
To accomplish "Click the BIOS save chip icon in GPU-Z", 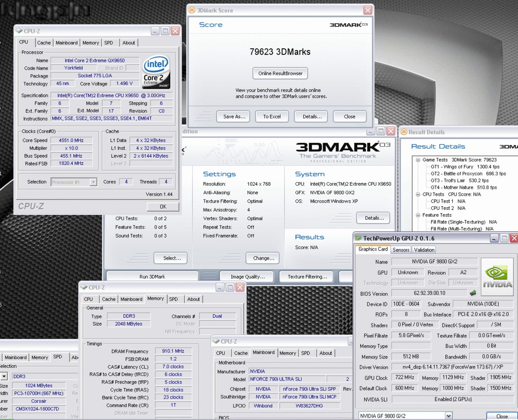I will pyautogui.click(x=473, y=293).
